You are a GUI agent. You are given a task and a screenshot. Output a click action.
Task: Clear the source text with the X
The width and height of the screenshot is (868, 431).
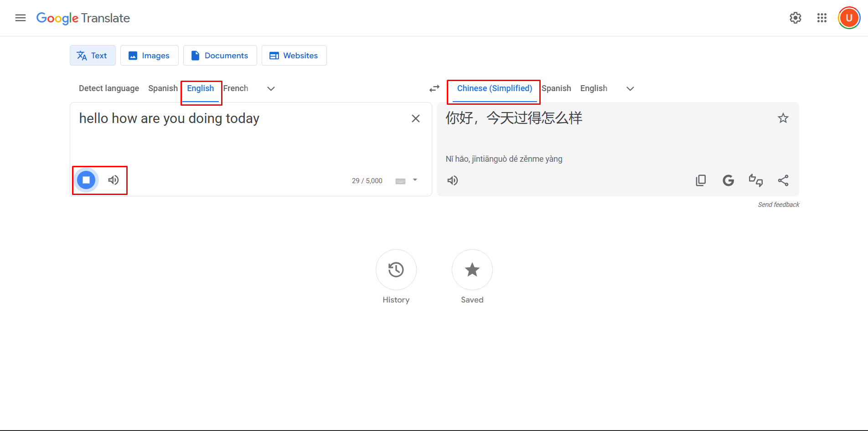coord(415,118)
